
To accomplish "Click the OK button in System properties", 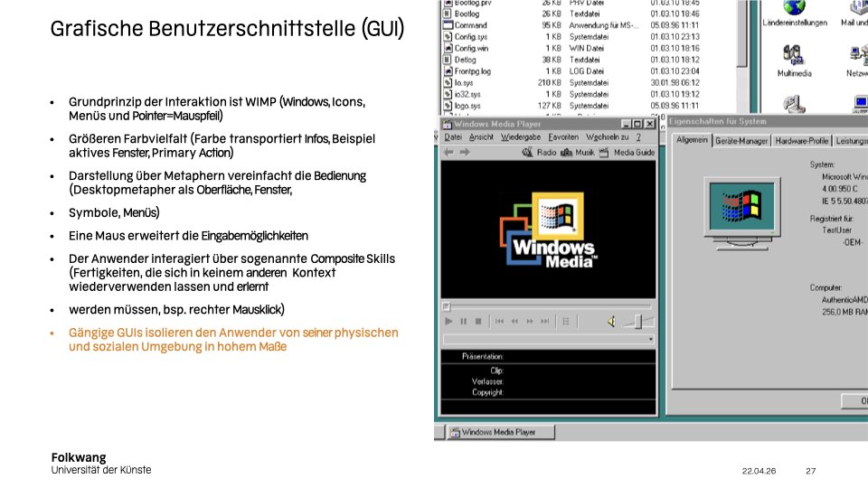I will (854, 401).
